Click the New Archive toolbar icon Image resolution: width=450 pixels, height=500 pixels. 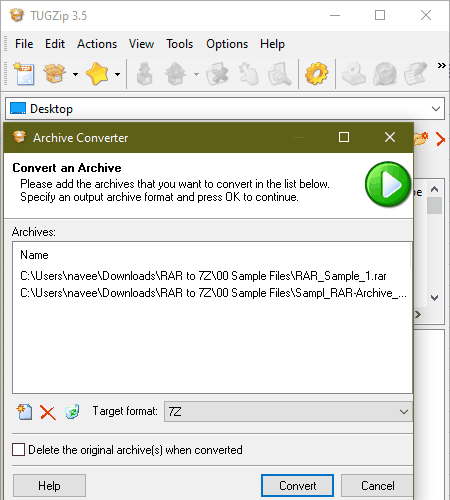[x=24, y=74]
